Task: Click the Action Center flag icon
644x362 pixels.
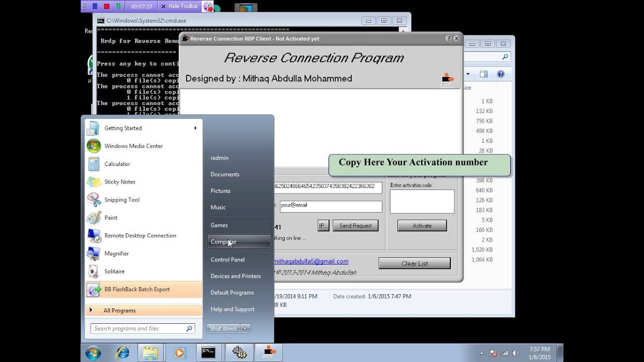Action: [494, 353]
